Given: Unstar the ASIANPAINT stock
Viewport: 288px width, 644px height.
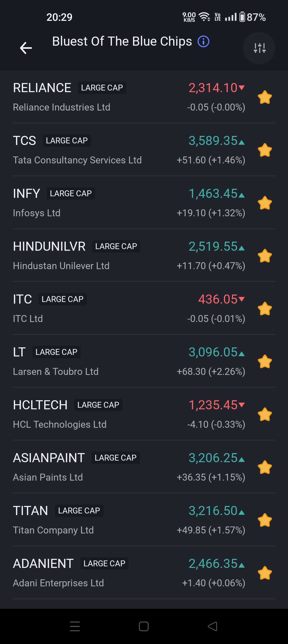Looking at the screenshot, I should click(x=265, y=467).
